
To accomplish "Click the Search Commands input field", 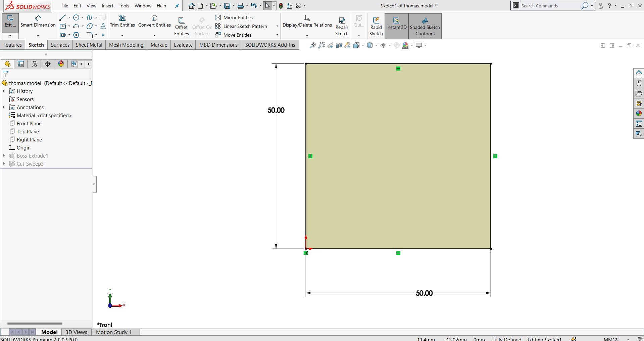I will click(x=550, y=6).
